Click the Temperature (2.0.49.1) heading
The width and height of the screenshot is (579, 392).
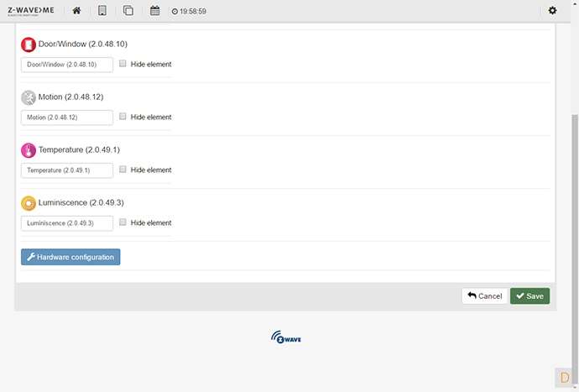79,149
